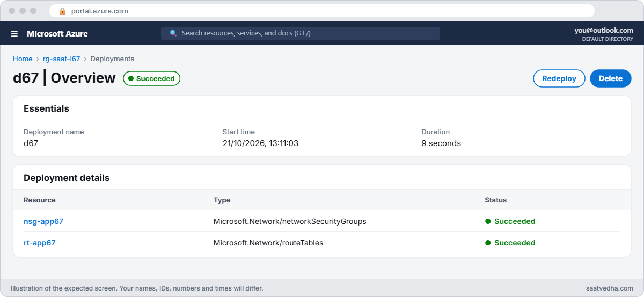Viewport: 644px width, 297px height.
Task: Click Succeeded status in nsg-app67 row
Action: (510, 221)
